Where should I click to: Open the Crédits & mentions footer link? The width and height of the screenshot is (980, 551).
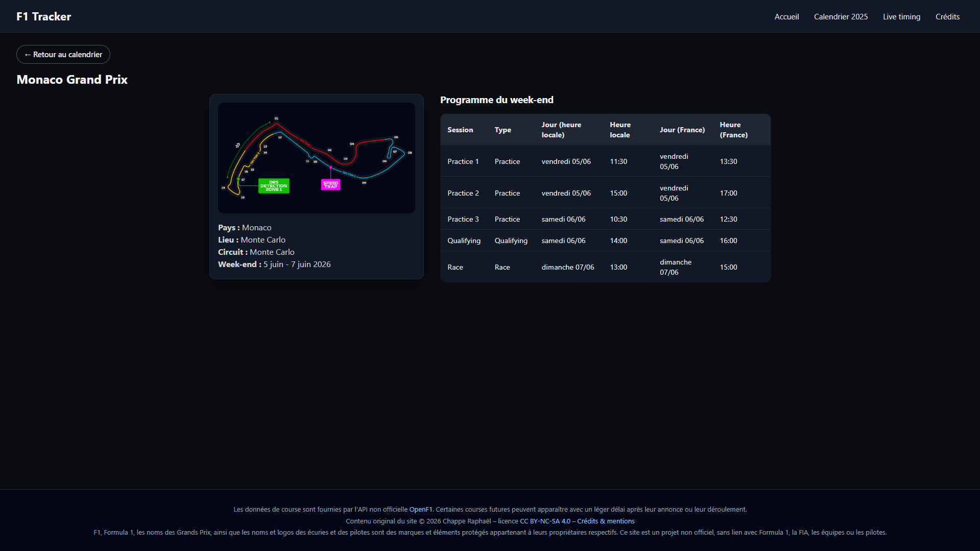click(605, 521)
